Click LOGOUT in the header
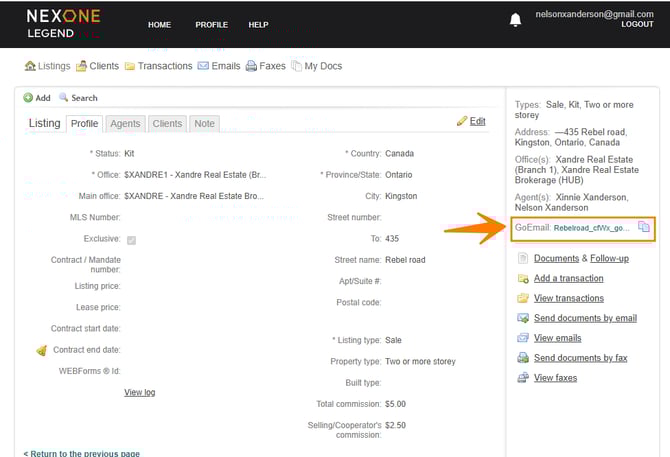Screen dimensions: 670x457 coord(636,24)
